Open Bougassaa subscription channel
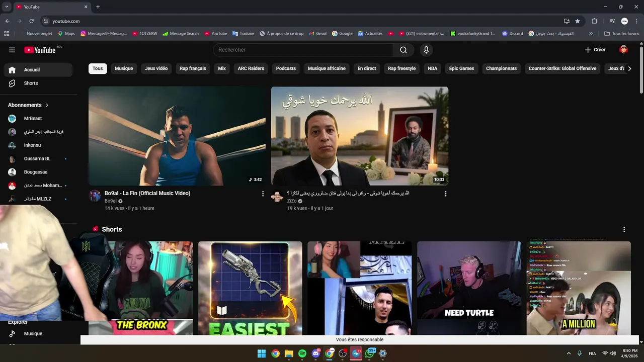 (x=38, y=172)
